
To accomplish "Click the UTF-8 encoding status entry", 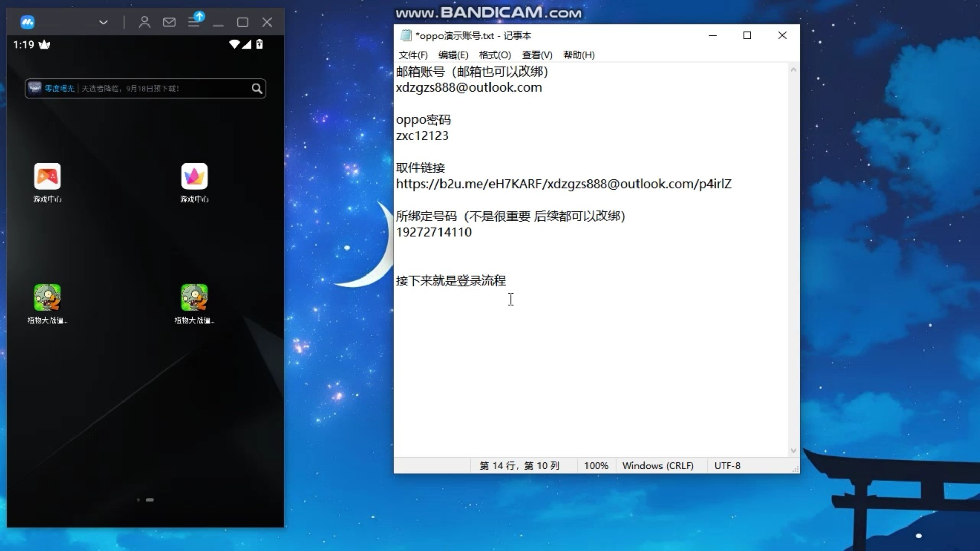I will point(727,466).
